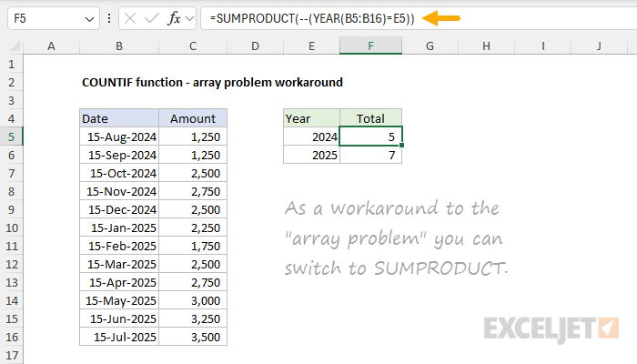Select amount 3,250 in Jun-2025 row
This screenshot has width=637, height=364.
(193, 318)
